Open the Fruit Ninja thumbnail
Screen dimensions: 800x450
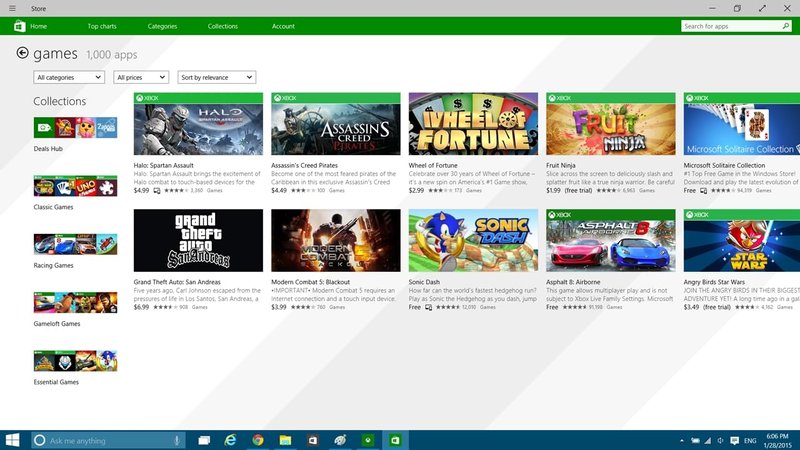(x=611, y=124)
